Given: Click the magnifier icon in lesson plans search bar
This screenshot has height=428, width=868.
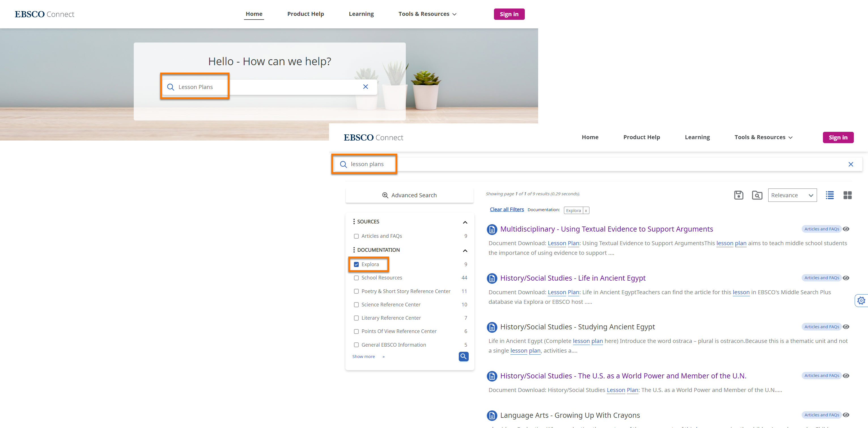Looking at the screenshot, I should coord(343,164).
